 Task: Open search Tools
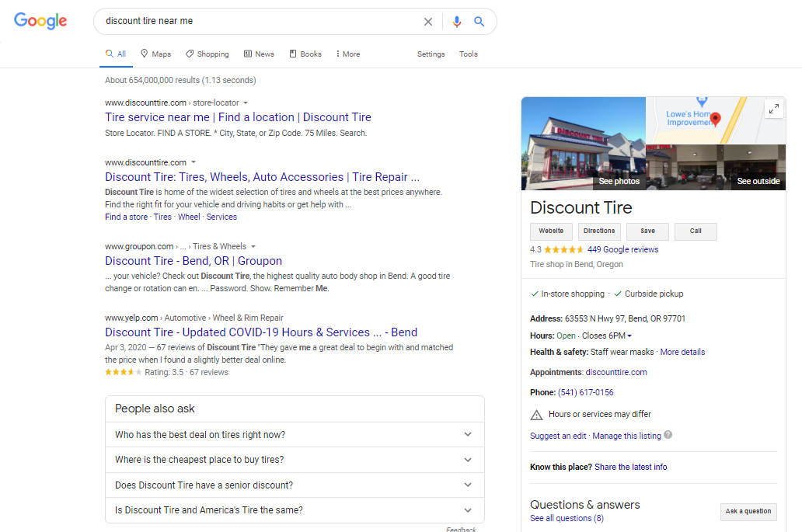pos(468,54)
